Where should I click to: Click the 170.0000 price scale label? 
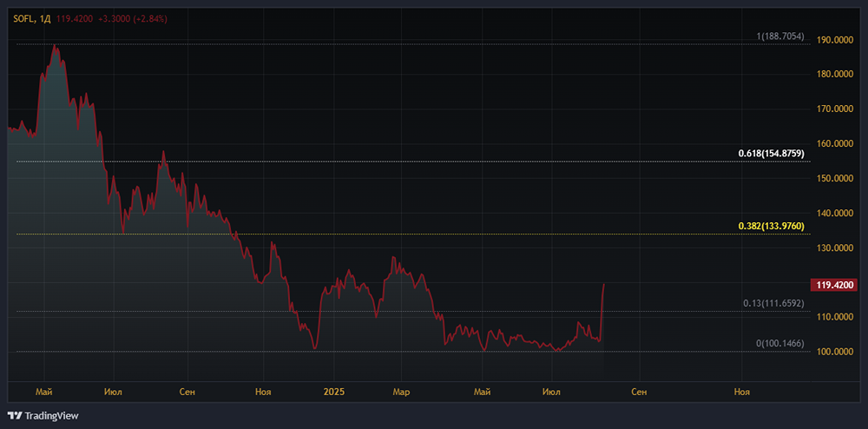pyautogui.click(x=835, y=109)
